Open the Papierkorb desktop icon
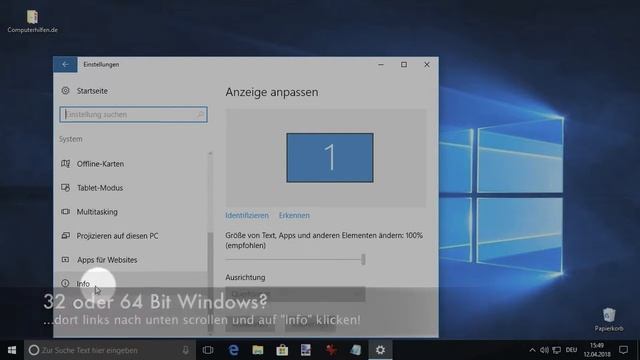This screenshot has width=640, height=360. pos(609,320)
